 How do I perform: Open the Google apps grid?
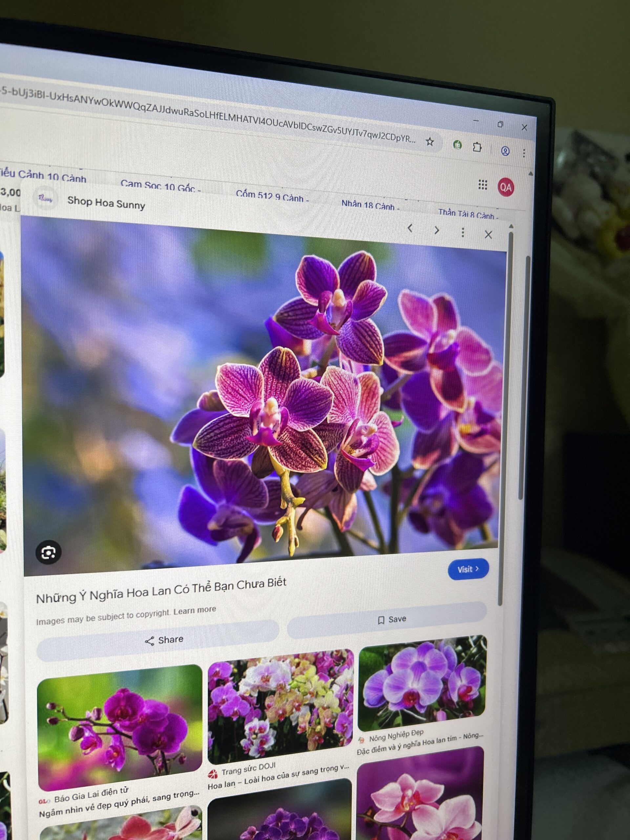click(482, 184)
